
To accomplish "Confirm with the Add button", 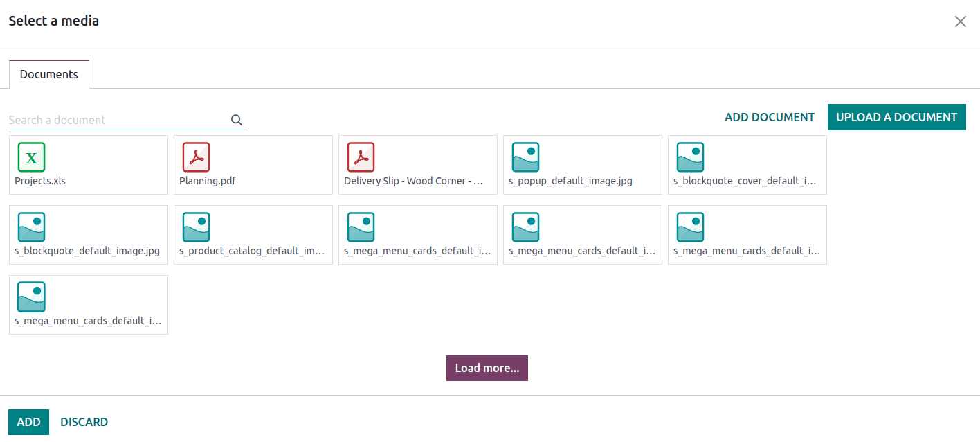I will point(28,422).
